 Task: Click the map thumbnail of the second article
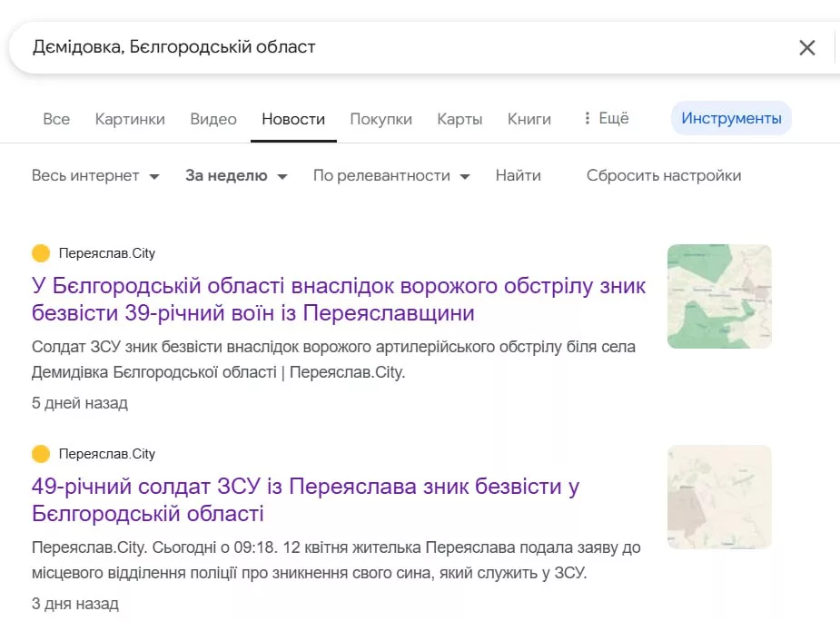(718, 497)
